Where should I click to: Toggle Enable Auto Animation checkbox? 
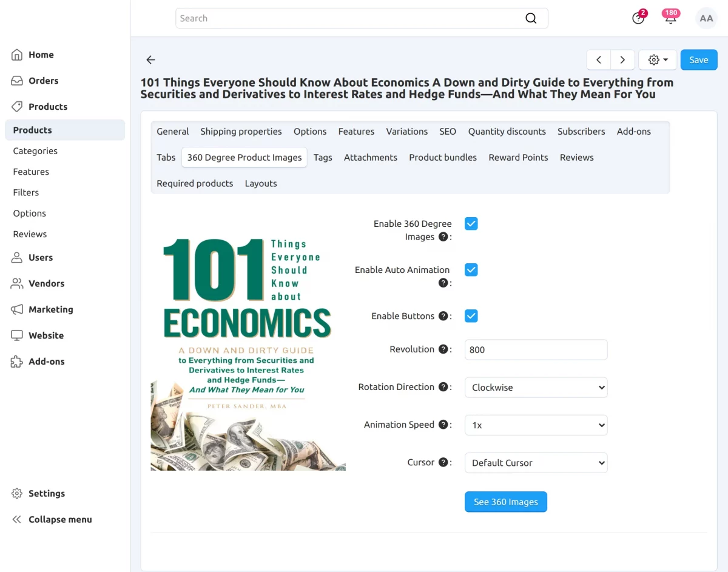coord(471,270)
